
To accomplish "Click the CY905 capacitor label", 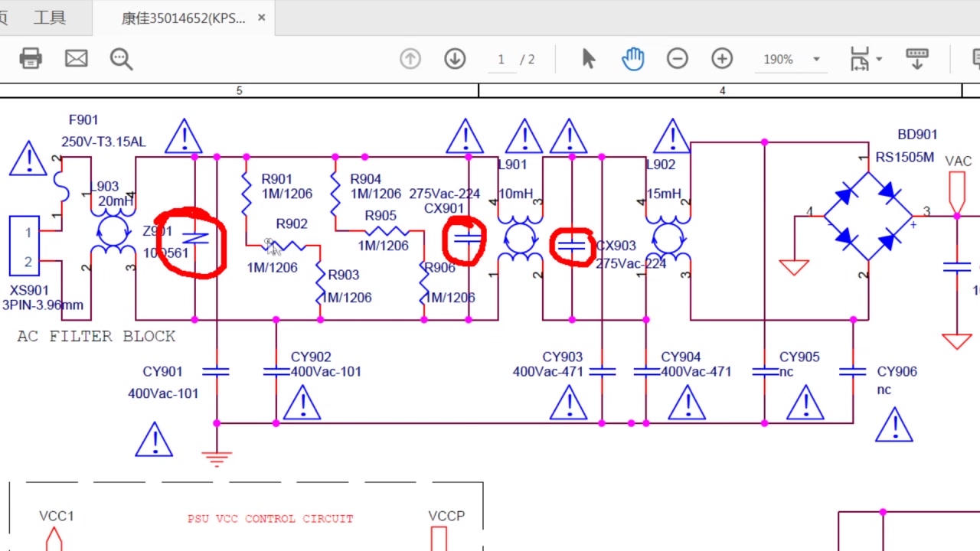I will [799, 357].
